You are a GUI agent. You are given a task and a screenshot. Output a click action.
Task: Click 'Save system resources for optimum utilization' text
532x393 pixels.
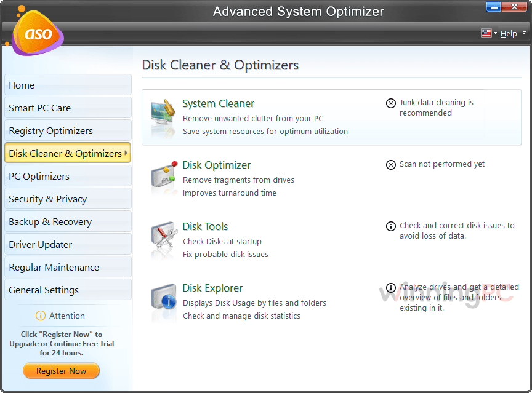pyautogui.click(x=265, y=131)
